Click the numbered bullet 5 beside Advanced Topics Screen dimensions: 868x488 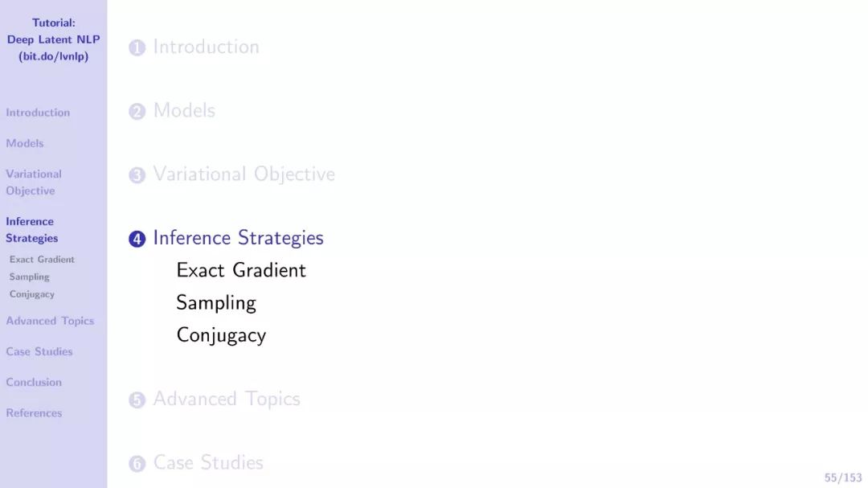pos(137,400)
